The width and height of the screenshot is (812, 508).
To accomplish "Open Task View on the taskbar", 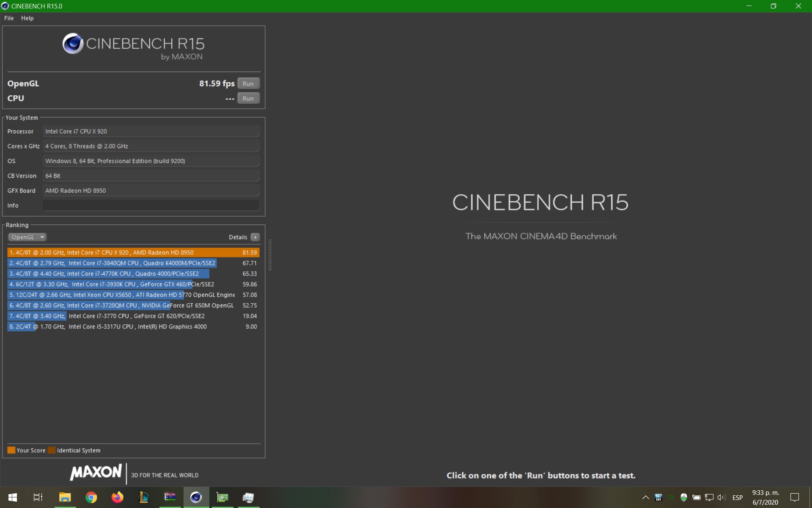I will pos(38,497).
